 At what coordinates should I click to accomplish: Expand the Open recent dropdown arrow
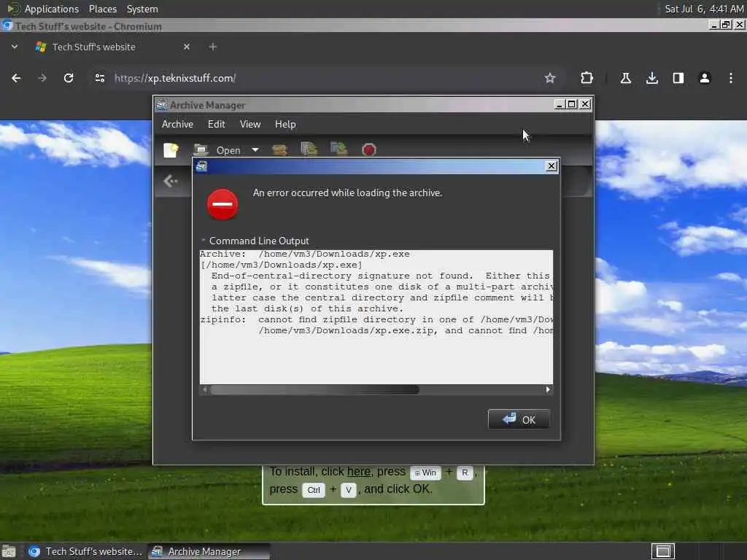(255, 150)
